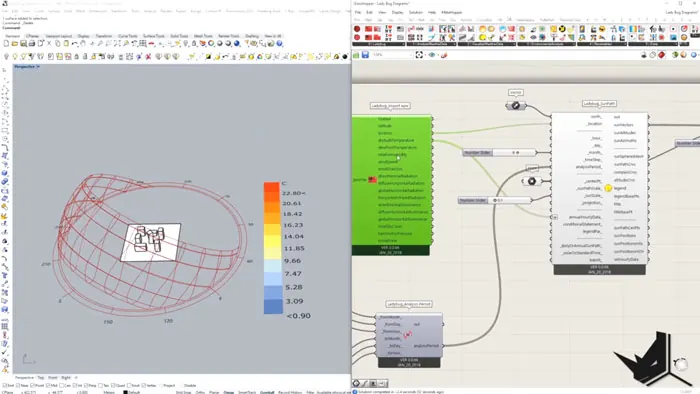
Task: Toggle the Point osnap checkbox
Action: [x=33, y=386]
